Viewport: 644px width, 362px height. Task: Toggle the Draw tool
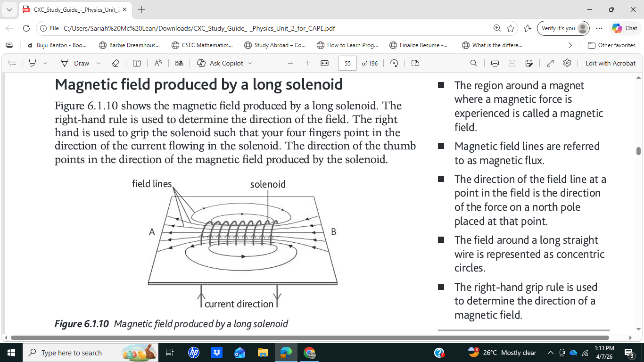[x=75, y=63]
